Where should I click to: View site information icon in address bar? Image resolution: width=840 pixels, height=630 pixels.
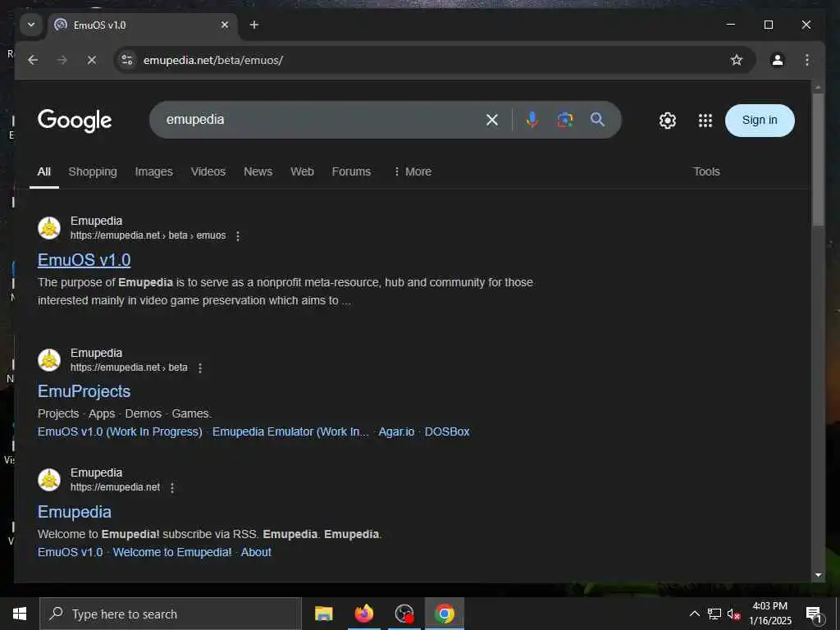click(x=127, y=60)
